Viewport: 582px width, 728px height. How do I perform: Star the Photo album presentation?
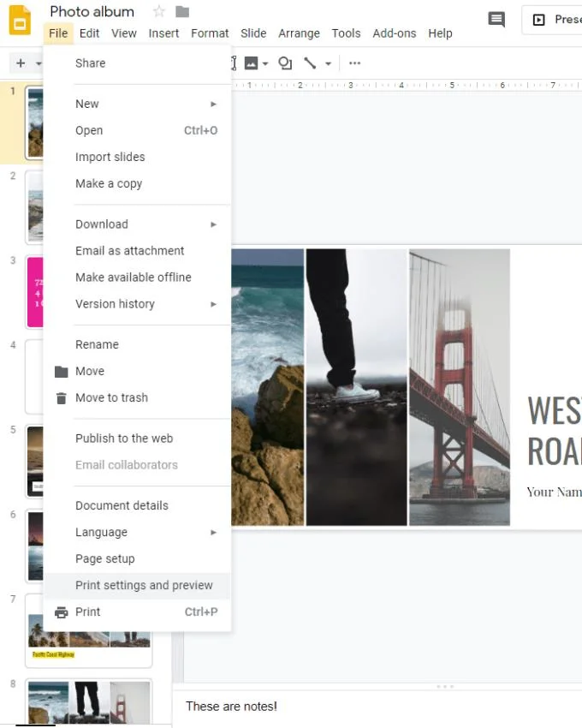click(x=158, y=11)
